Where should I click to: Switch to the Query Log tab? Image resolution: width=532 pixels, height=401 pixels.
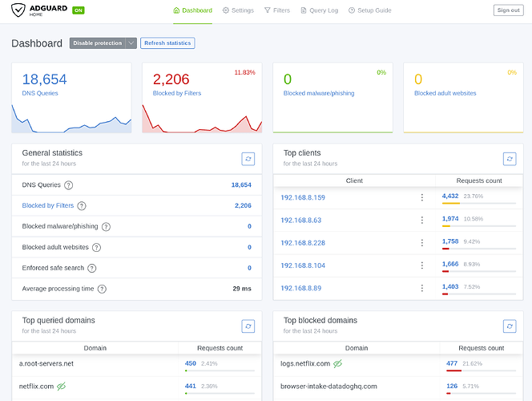pos(319,10)
